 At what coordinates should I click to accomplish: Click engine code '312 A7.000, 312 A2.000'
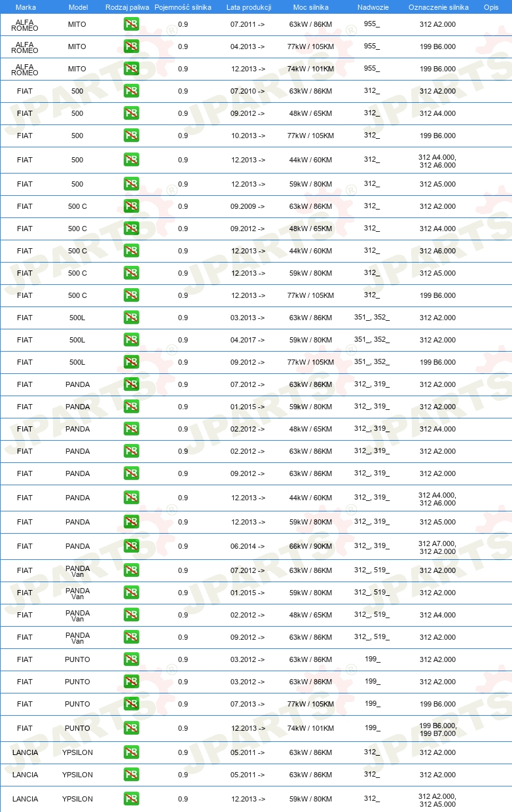tap(437, 546)
